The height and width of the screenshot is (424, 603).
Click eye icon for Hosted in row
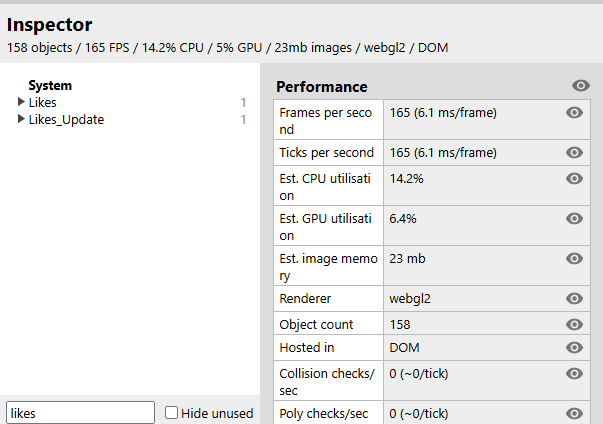pyautogui.click(x=574, y=348)
